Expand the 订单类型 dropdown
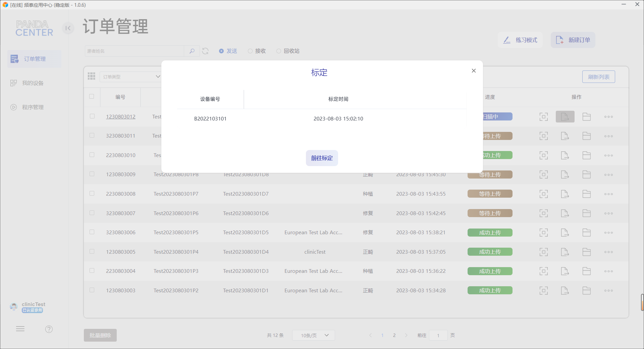 coord(130,77)
